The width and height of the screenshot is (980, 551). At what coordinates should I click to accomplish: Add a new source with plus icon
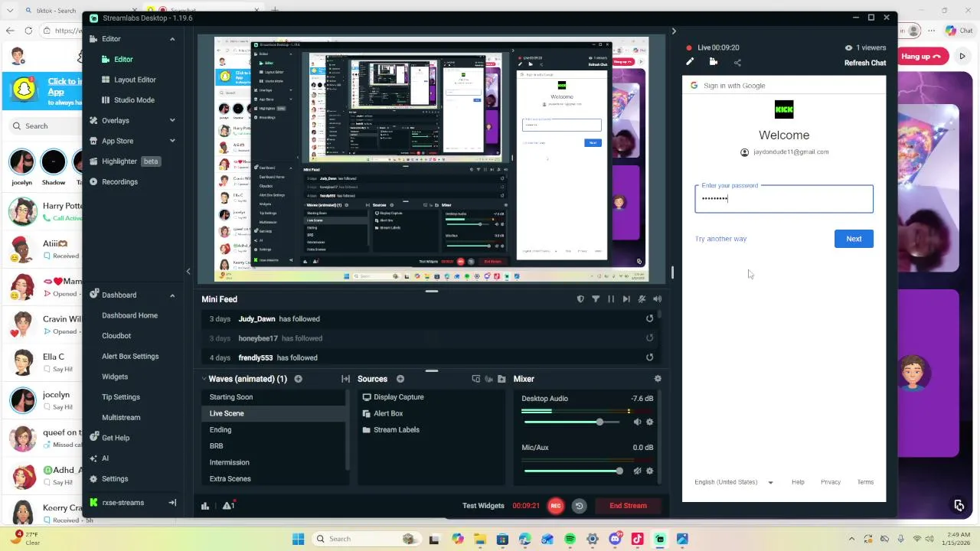coord(400,379)
